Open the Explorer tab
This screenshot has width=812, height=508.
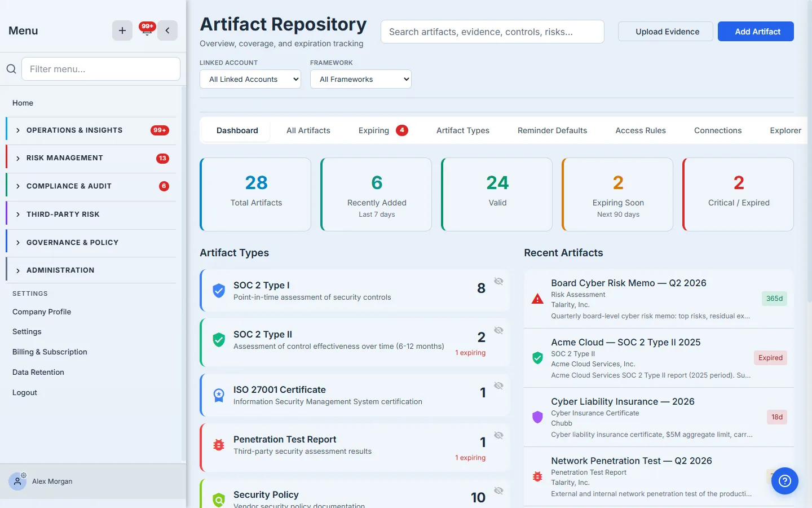[x=785, y=130]
